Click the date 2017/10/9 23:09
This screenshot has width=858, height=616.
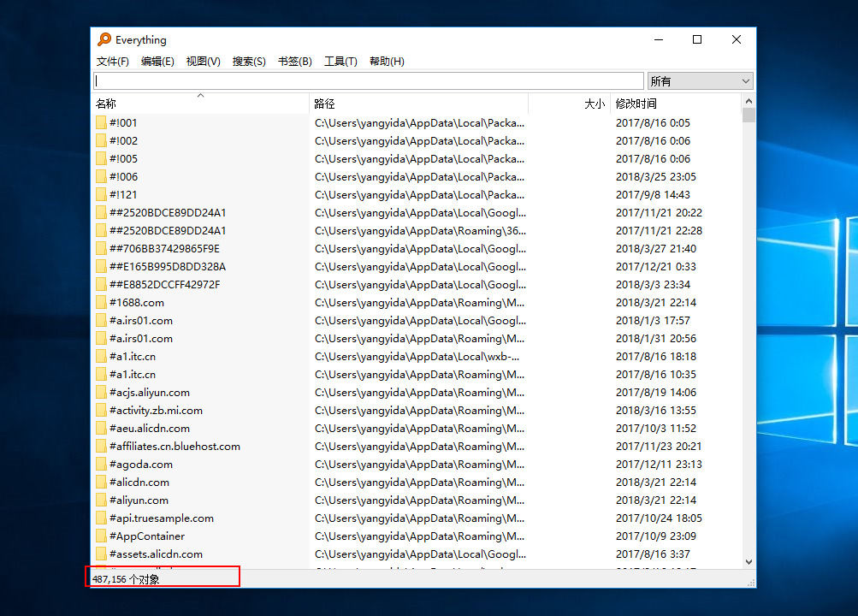(x=656, y=536)
